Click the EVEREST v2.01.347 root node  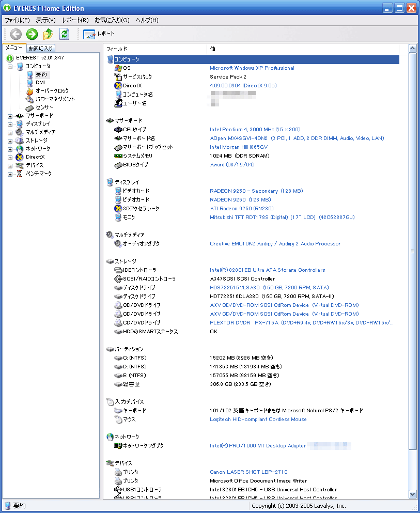(x=40, y=57)
